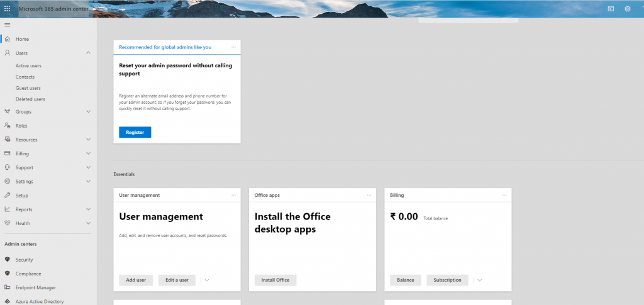644x305 pixels.
Task: Click "Install the Office desktop apps" heading
Action: (292, 223)
